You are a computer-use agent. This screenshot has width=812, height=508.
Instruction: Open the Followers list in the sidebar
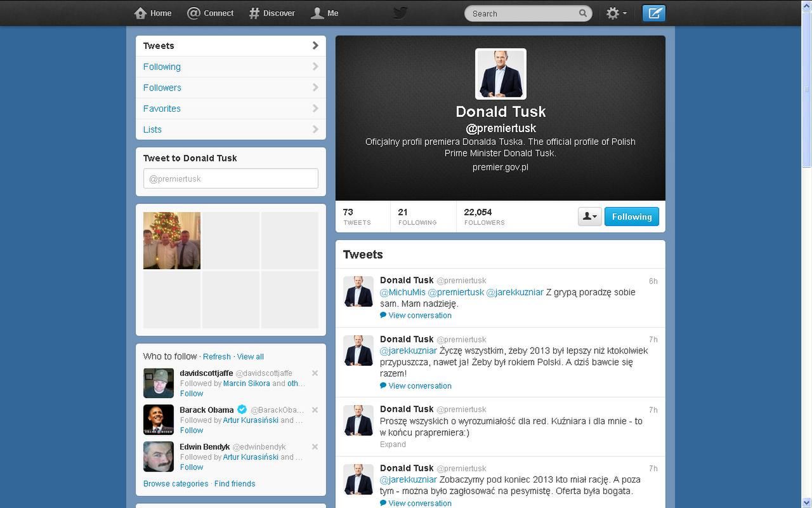point(231,88)
